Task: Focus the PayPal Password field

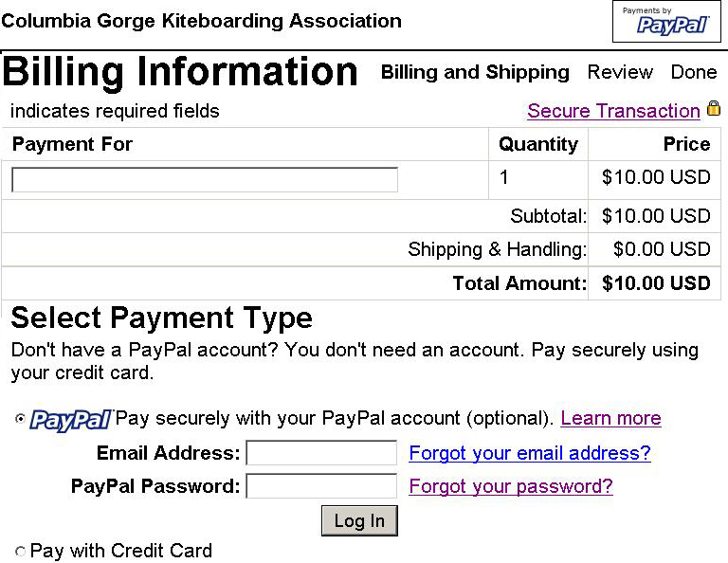Action: [x=321, y=486]
